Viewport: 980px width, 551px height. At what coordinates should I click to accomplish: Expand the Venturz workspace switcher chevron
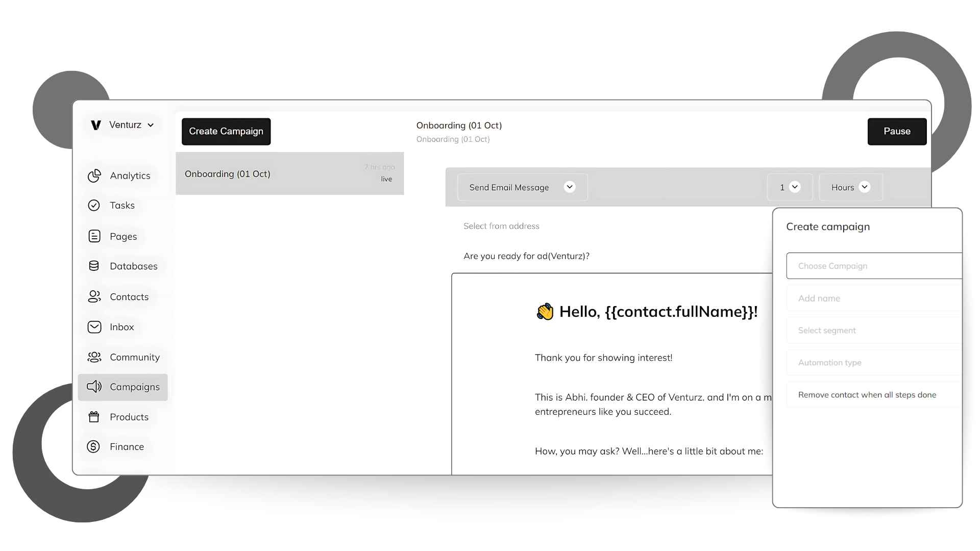(151, 125)
